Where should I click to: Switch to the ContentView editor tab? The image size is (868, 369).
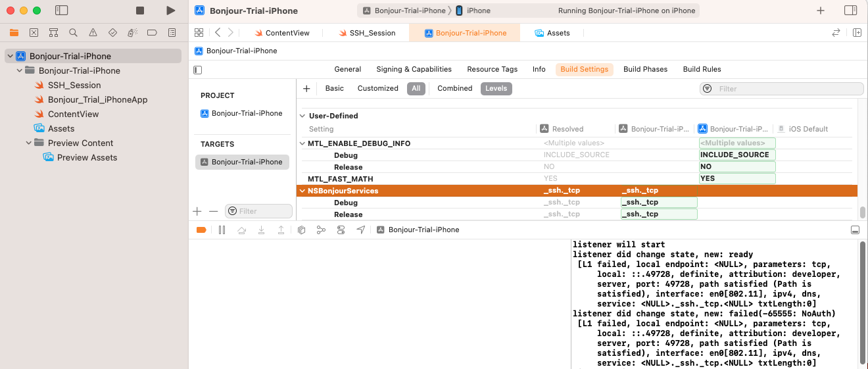[x=281, y=33]
